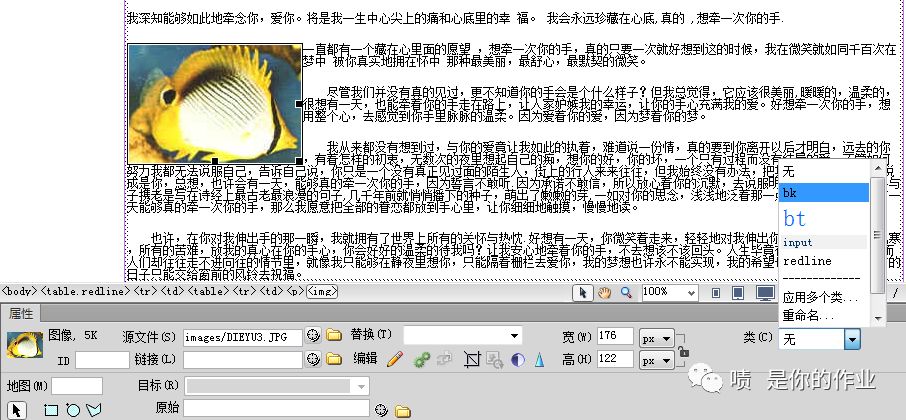This screenshot has height=420, width=906.
Task: Click the class list scroll up arrow
Action: [878, 168]
